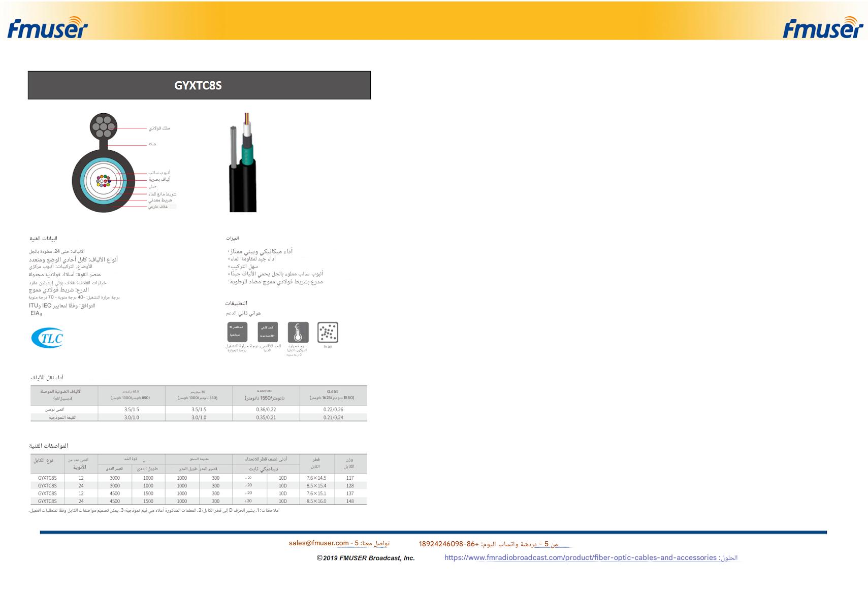Click the blue TLC oval logo
This screenshot has height=593, width=868.
pos(47,338)
